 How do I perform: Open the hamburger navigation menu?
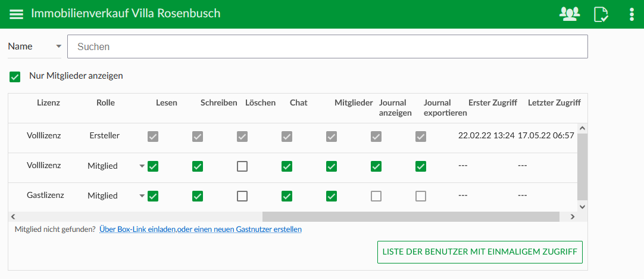[x=17, y=14]
